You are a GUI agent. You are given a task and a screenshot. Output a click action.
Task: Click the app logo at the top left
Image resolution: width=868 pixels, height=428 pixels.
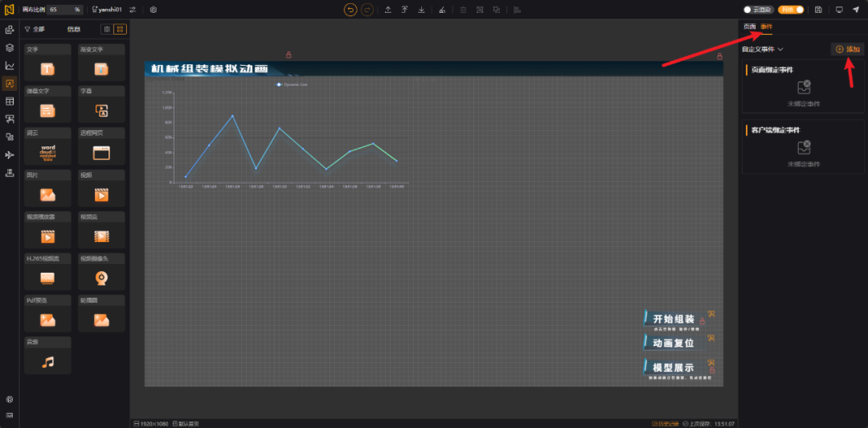[10, 10]
